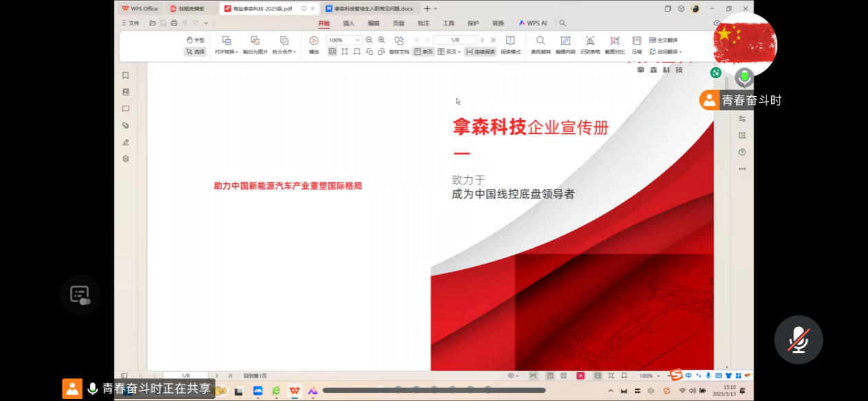Open the 转换 convert tab
The height and width of the screenshot is (401, 868).
[x=498, y=23]
